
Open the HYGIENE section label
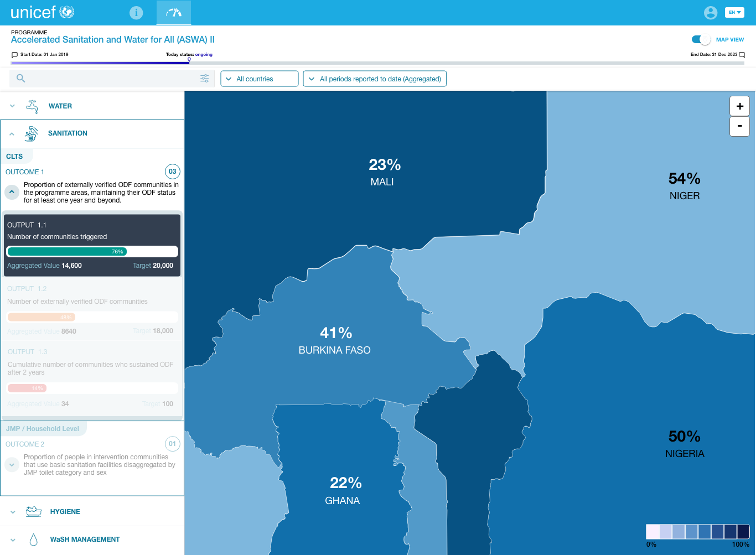pos(65,512)
